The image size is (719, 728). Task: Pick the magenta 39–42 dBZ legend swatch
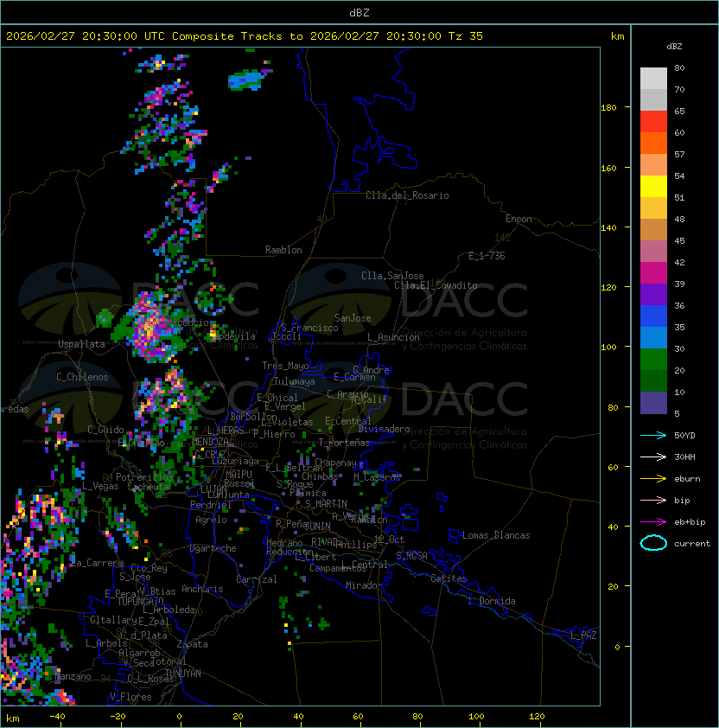(653, 273)
